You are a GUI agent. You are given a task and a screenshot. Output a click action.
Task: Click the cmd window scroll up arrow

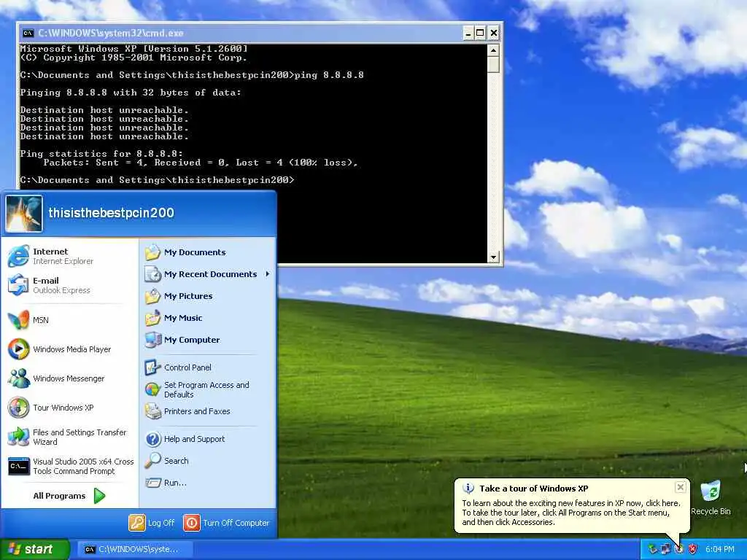coord(494,50)
